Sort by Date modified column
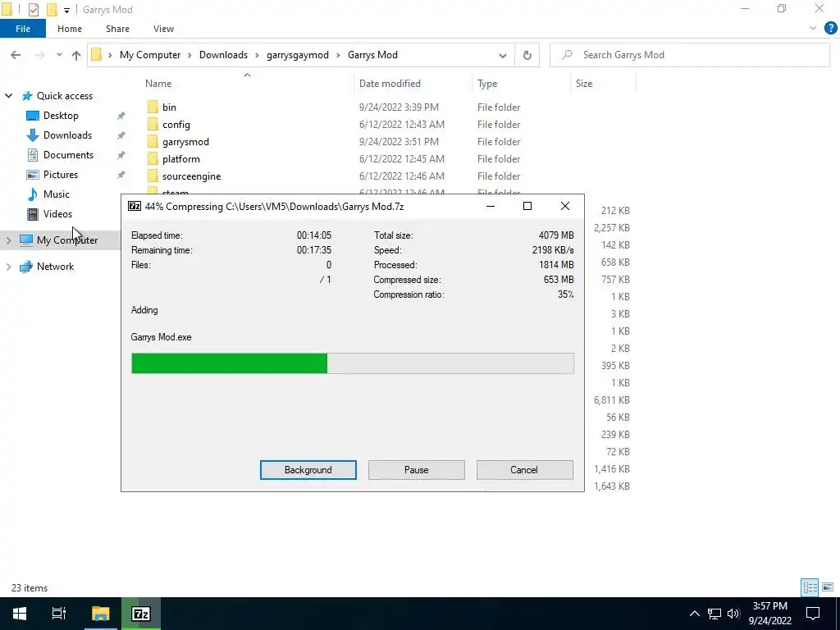The image size is (840, 630). point(390,84)
